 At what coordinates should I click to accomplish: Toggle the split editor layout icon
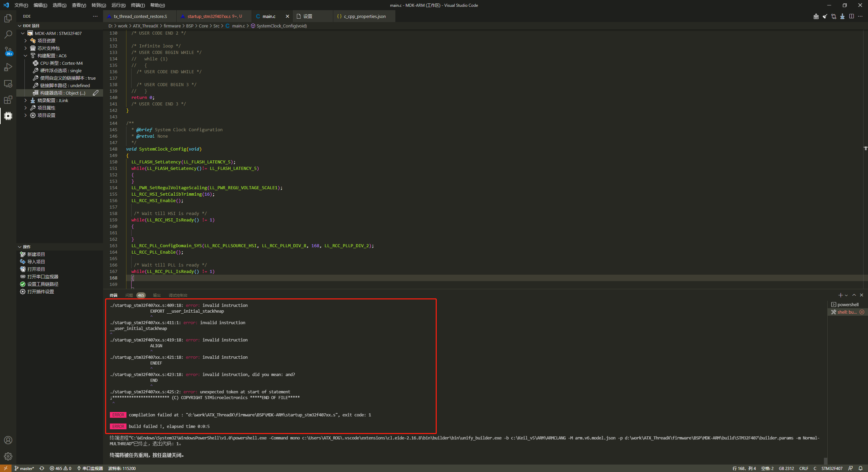(851, 16)
